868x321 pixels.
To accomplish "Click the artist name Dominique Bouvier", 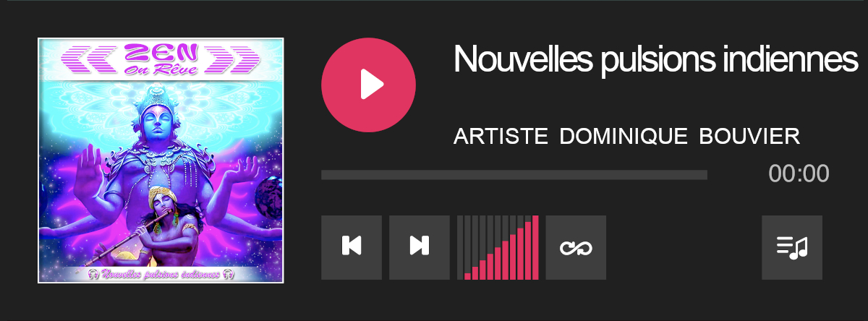I will [680, 136].
